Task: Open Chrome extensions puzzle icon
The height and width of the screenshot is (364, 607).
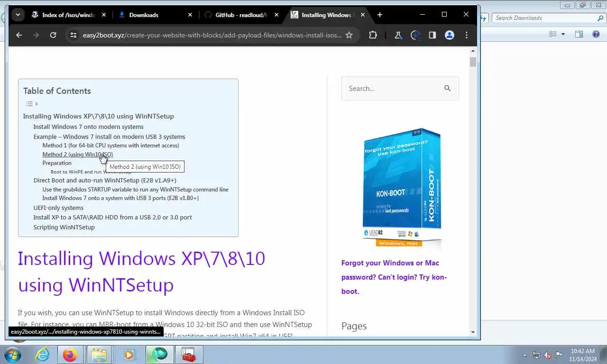Action: tap(373, 35)
